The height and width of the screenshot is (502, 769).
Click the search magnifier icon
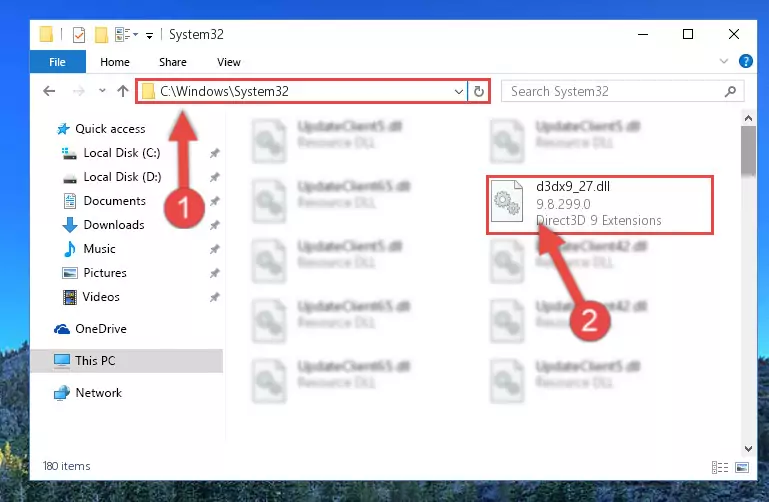pos(730,91)
